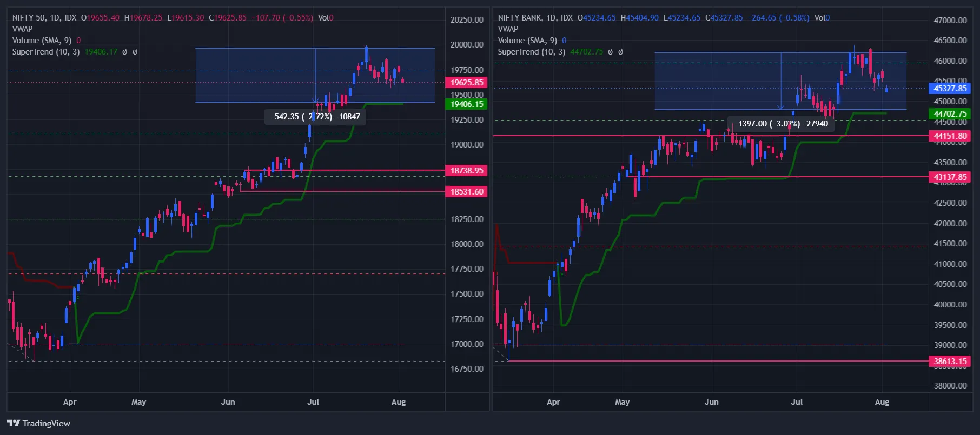Click open value O45234.65
This screenshot has height=435, width=980.
click(597, 18)
